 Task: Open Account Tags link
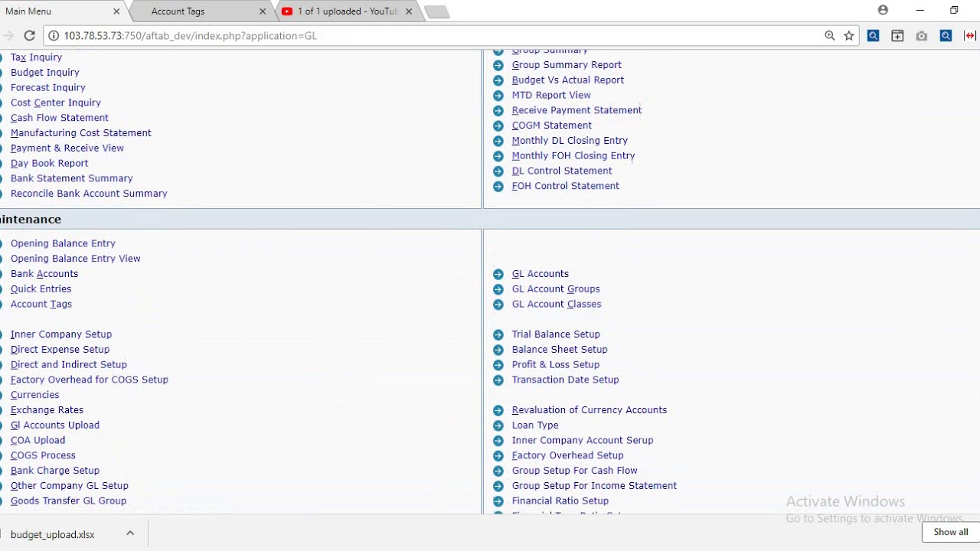(41, 305)
